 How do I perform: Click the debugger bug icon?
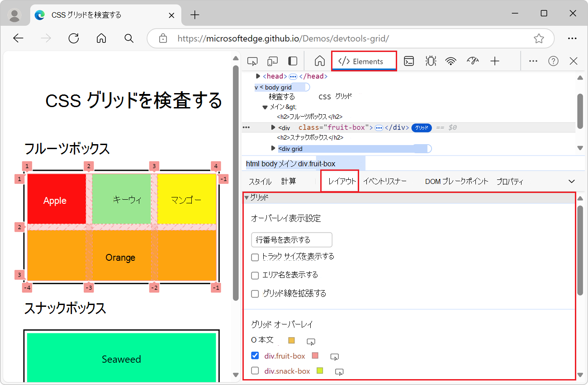430,60
